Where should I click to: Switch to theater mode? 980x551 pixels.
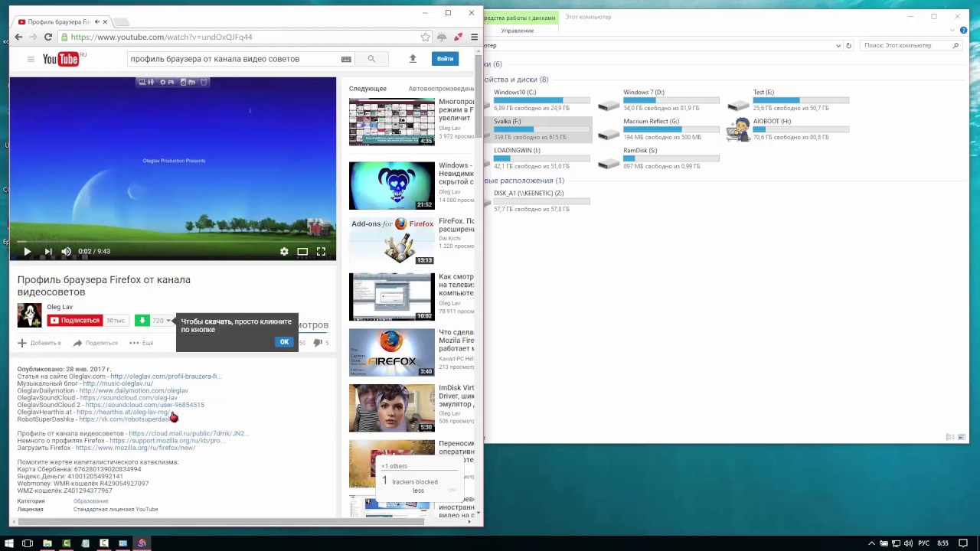302,251
